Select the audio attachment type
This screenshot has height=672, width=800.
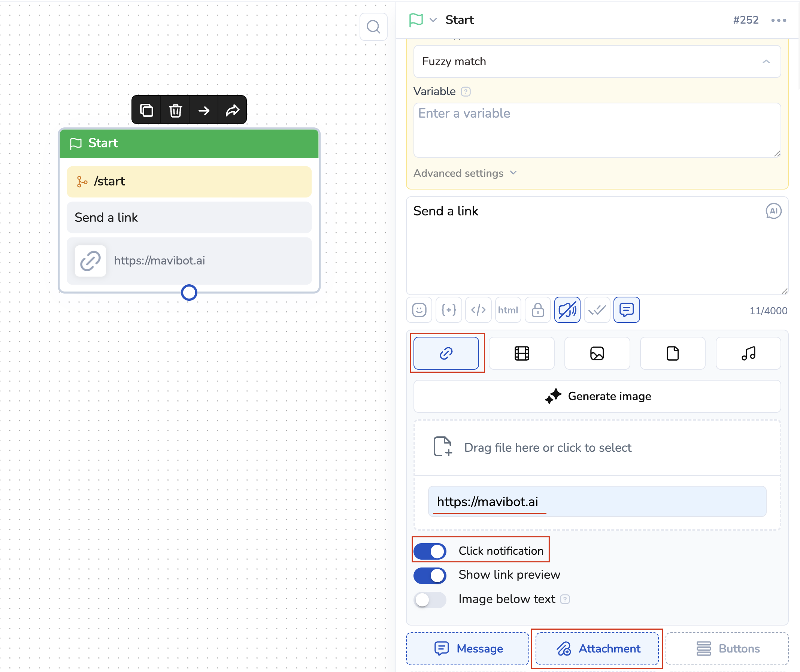[x=748, y=353]
